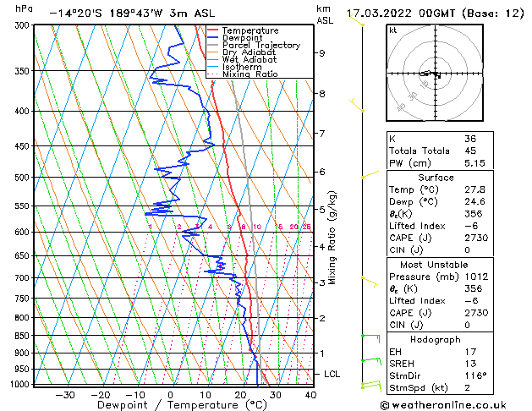Click the 'Hodograph' section heading
532x411 pixels.
436,340
